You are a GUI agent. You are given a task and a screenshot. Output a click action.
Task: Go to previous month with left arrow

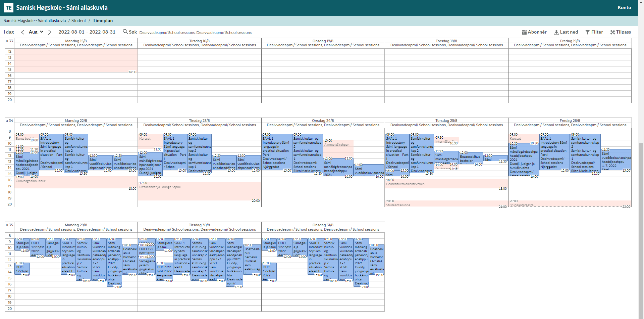tap(22, 32)
